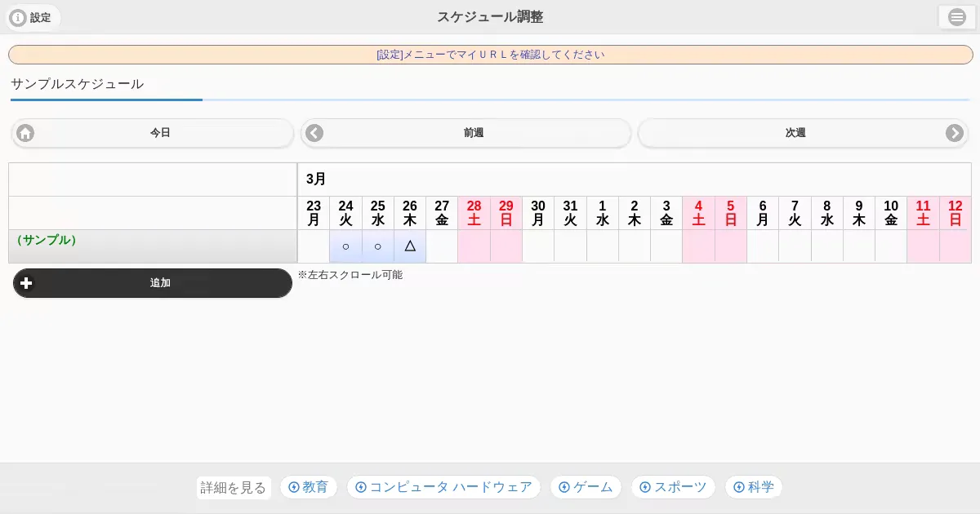Viewport: 980px width, 514px height.
Task: Go to previous week with 前週
Action: pos(474,133)
